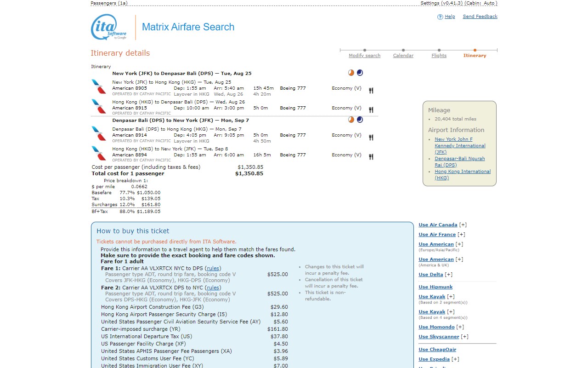Open rules link for Fare 1
This screenshot has height=368, width=588.
point(213,268)
